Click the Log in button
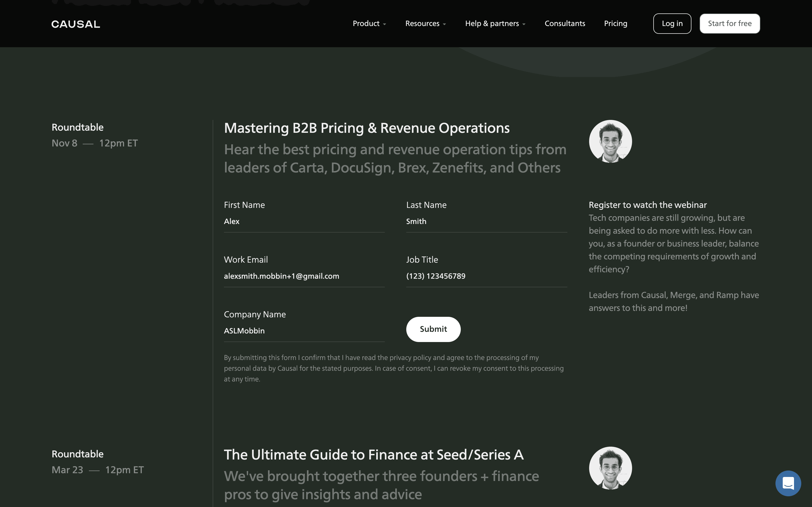Viewport: 812px width, 507px height. [672, 24]
